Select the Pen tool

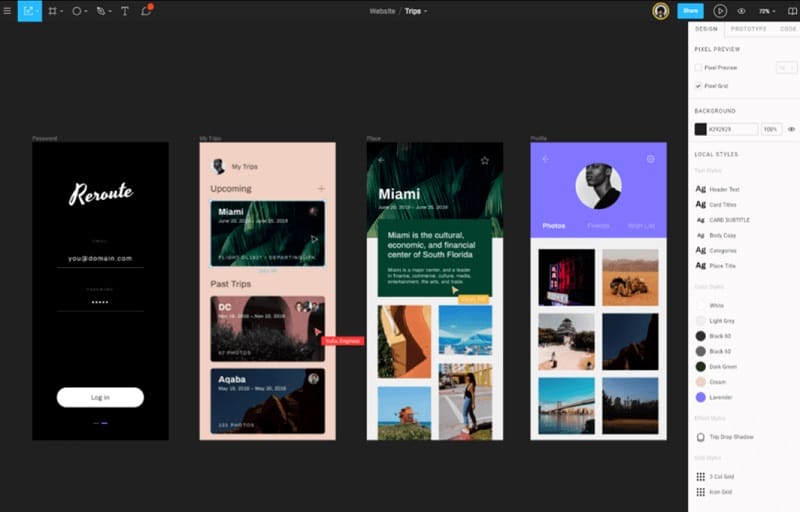click(101, 11)
